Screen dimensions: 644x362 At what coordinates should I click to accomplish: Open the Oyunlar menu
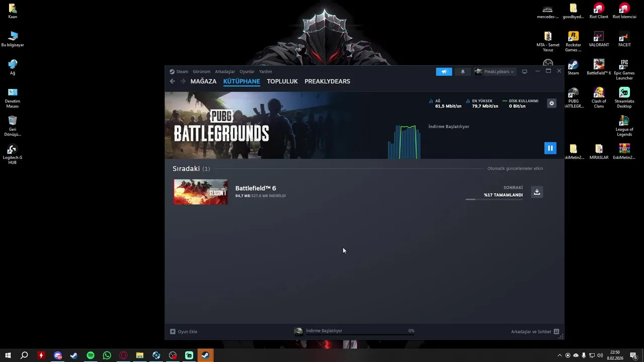pyautogui.click(x=247, y=71)
